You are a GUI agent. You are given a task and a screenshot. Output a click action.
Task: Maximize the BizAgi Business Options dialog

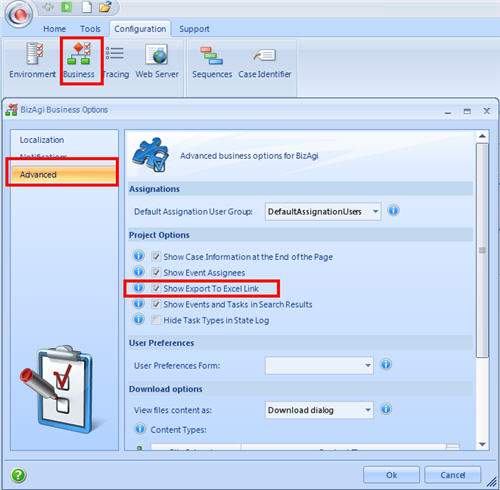coord(467,111)
